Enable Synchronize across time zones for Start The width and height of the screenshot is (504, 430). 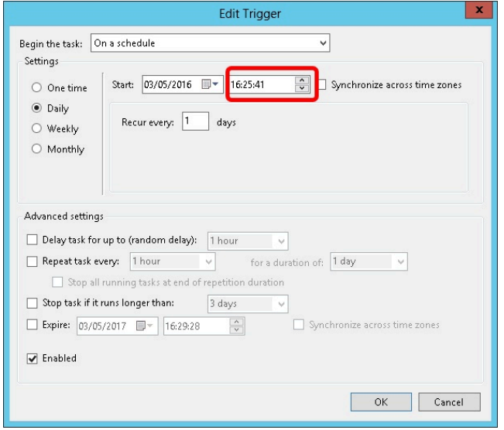(x=323, y=85)
